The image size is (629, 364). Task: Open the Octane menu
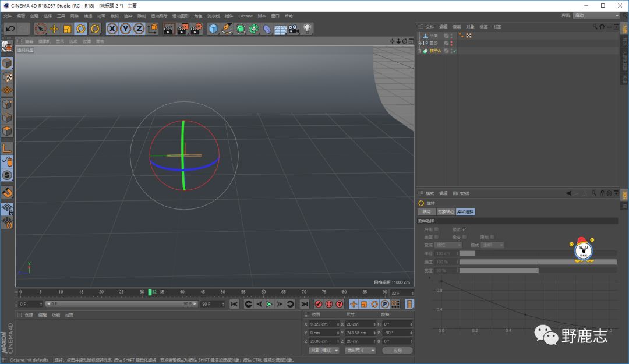245,16
